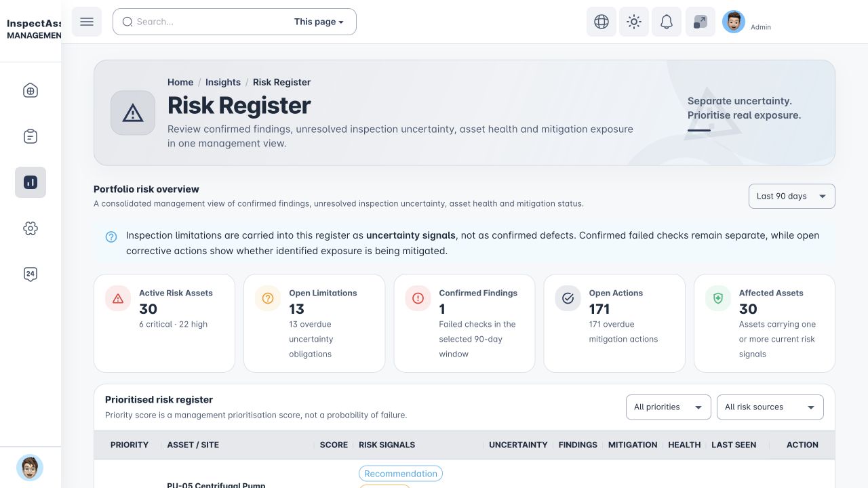
Task: Open the 'All risk sources' filter dropdown
Action: pos(770,407)
